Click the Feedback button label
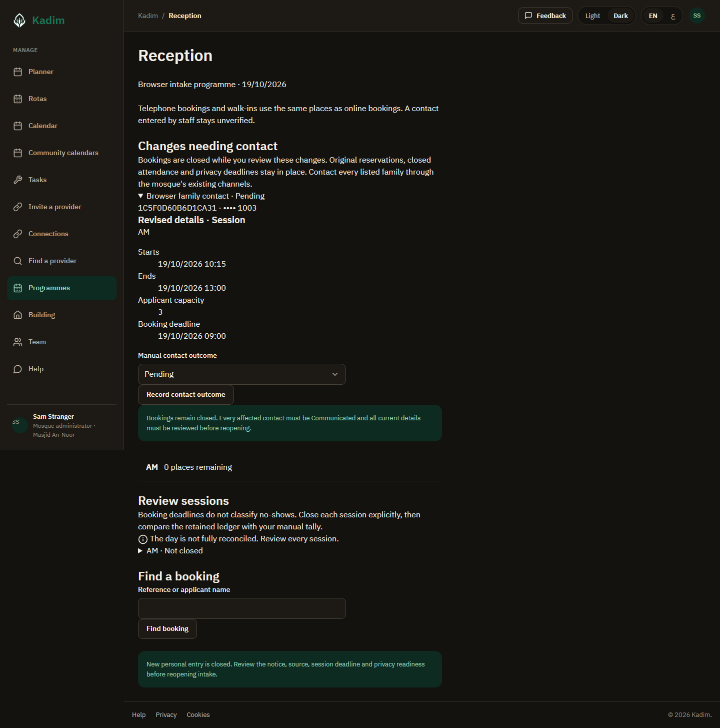This screenshot has height=728, width=720. point(551,16)
